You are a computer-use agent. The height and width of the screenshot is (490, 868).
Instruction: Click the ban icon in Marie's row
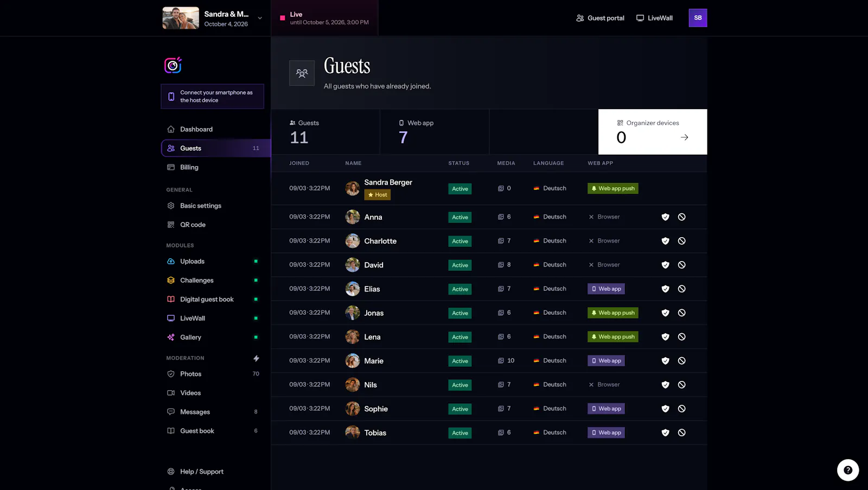[682, 361]
